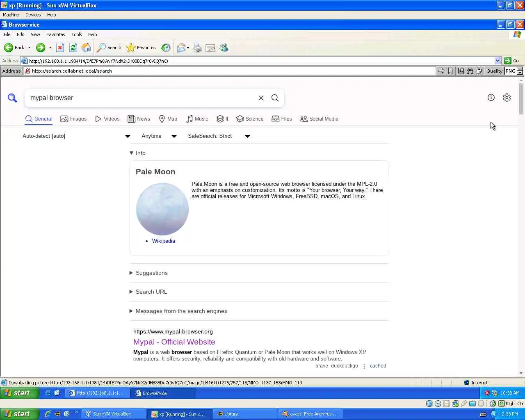Click the Mail envelope icon
Viewport: 525px width, 420px height.
pos(181,48)
